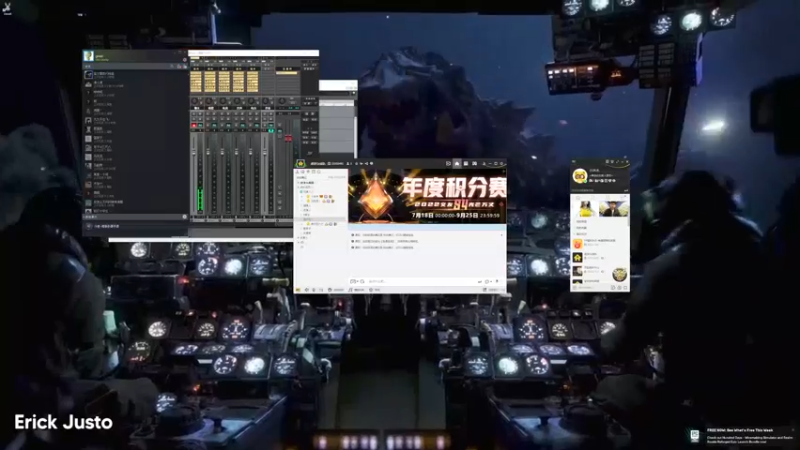Click the list icon right of the home icon
This screenshot has height=450, width=800.
pos(466,163)
